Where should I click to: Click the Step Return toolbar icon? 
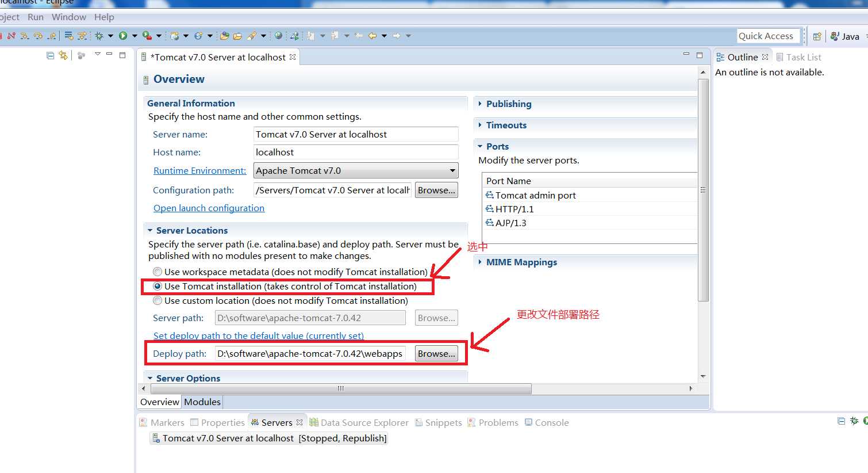pos(52,36)
